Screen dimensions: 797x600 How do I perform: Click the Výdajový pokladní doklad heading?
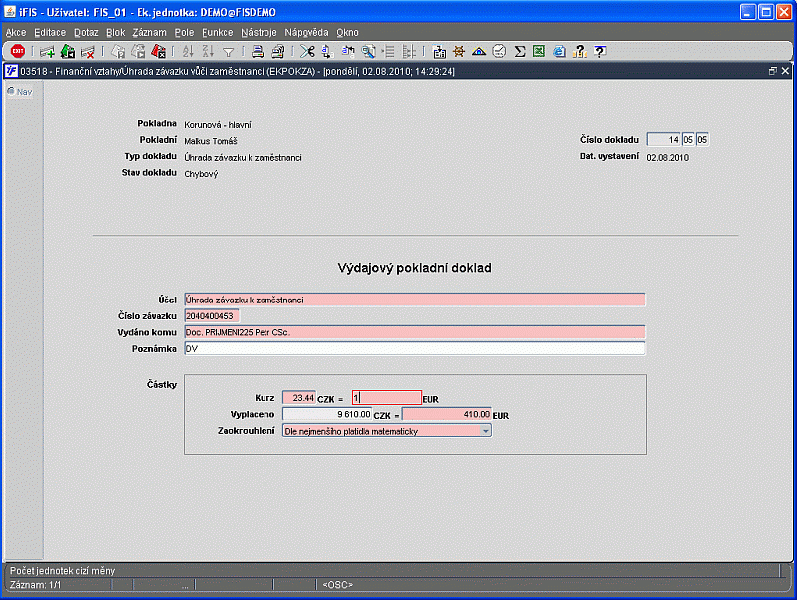pos(414,268)
